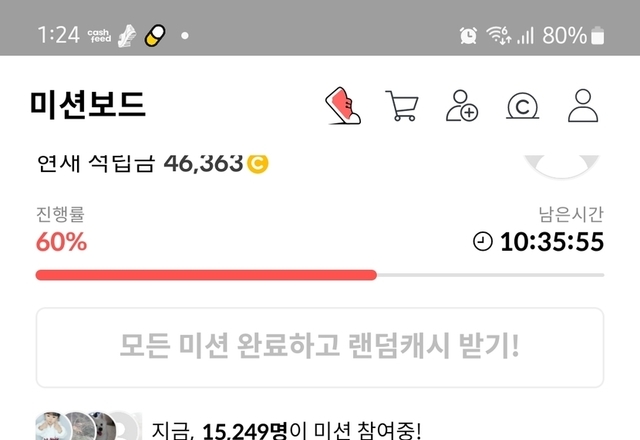
Task: Click 모든 미션 완료하고 랜덤캐시 받기 button
Action: pos(320,347)
